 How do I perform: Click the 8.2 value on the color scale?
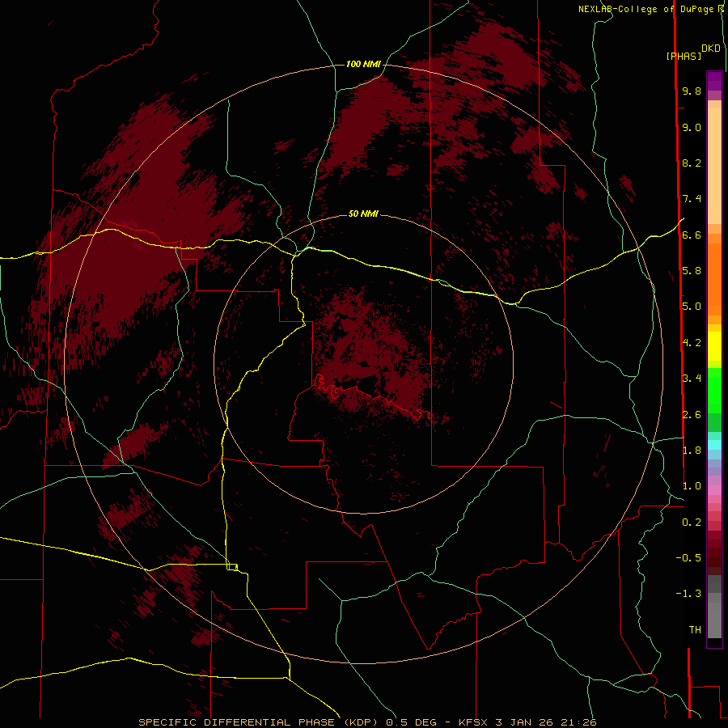click(692, 163)
